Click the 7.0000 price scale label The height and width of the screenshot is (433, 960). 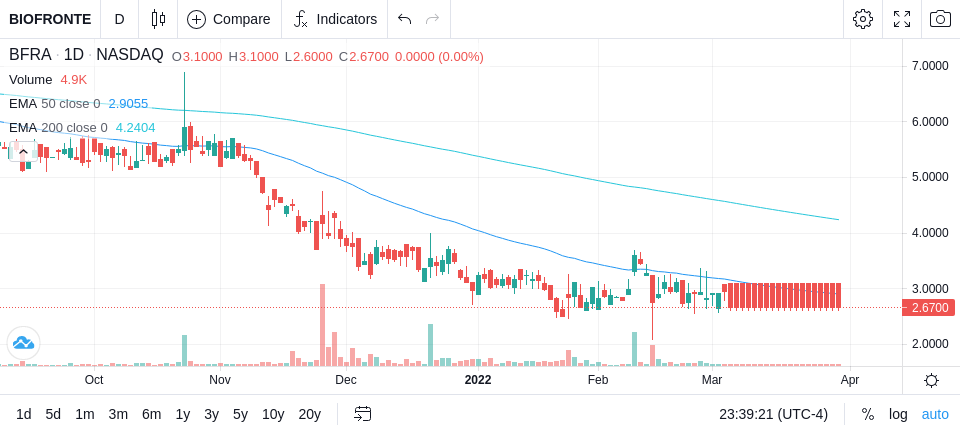point(930,66)
